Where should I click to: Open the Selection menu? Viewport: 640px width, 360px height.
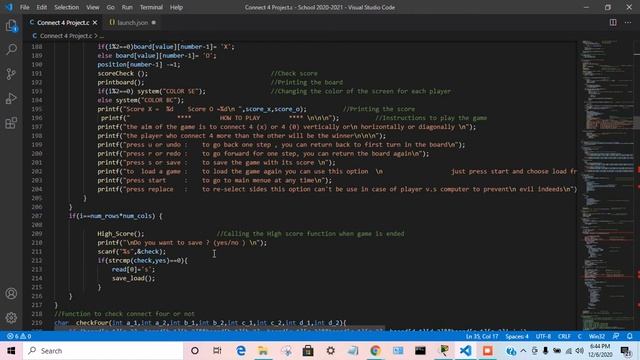coord(67,7)
